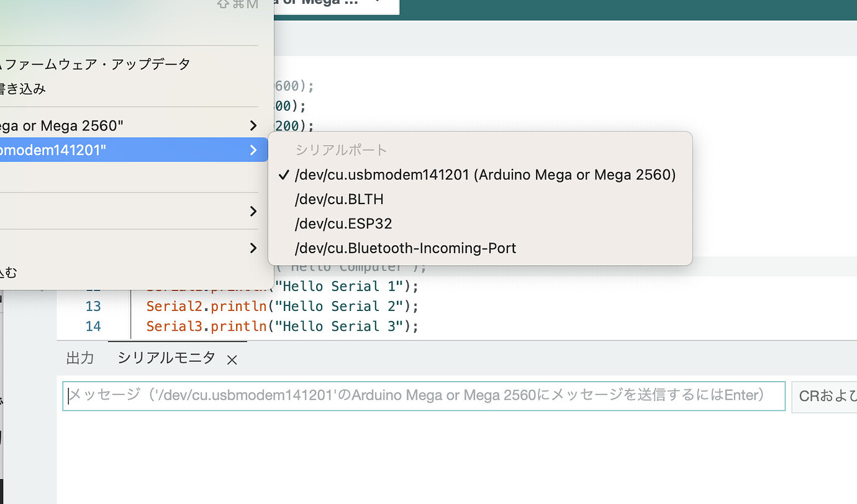Expand the submenu chevron below the port entry
The width and height of the screenshot is (857, 504).
[253, 211]
